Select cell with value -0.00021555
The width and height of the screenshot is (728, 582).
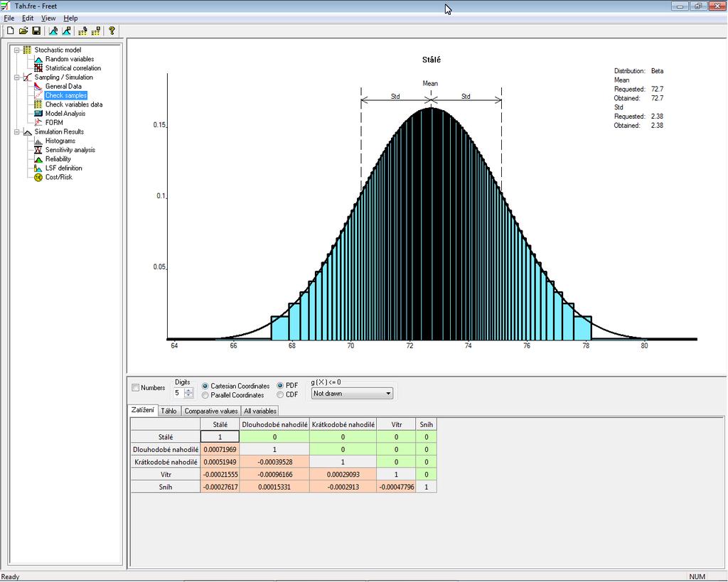click(220, 475)
